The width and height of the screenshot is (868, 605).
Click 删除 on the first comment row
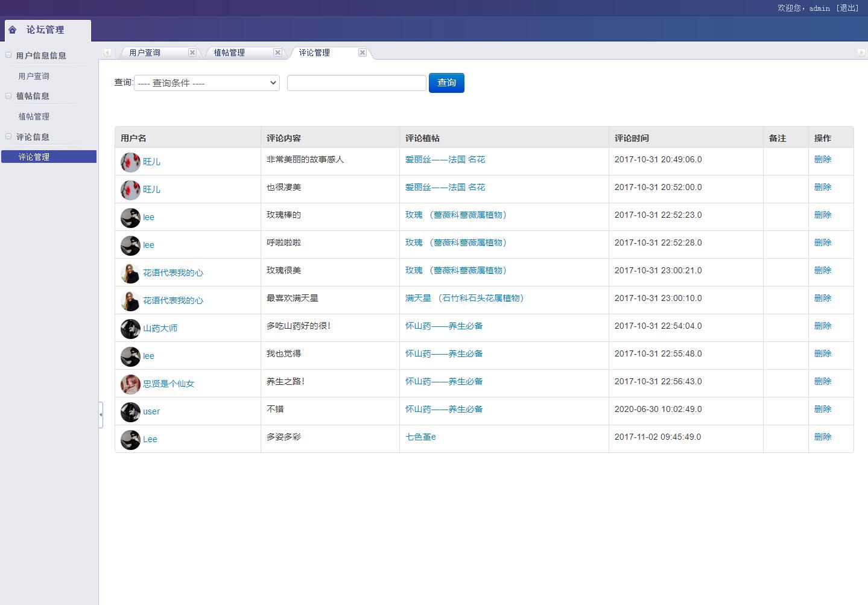tap(823, 159)
